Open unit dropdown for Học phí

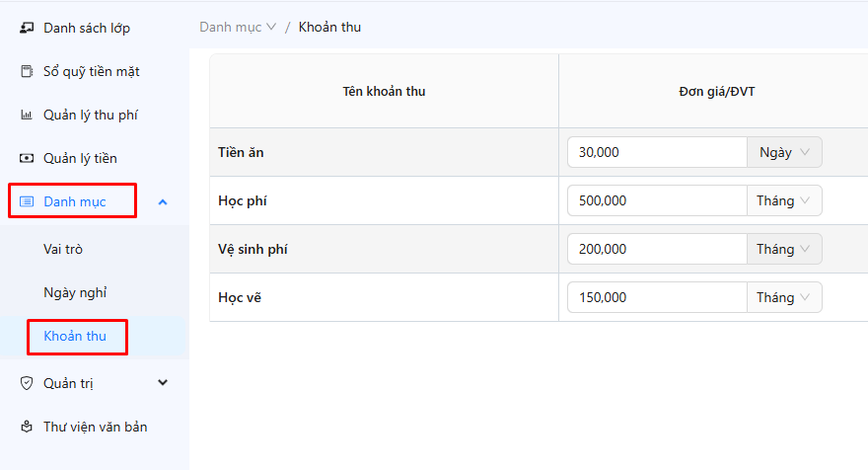784,200
